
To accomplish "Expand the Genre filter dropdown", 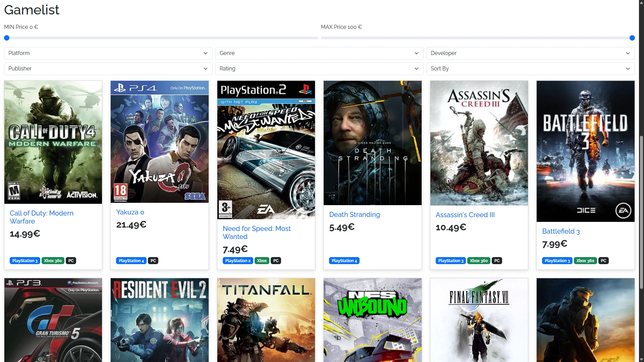I will (319, 53).
